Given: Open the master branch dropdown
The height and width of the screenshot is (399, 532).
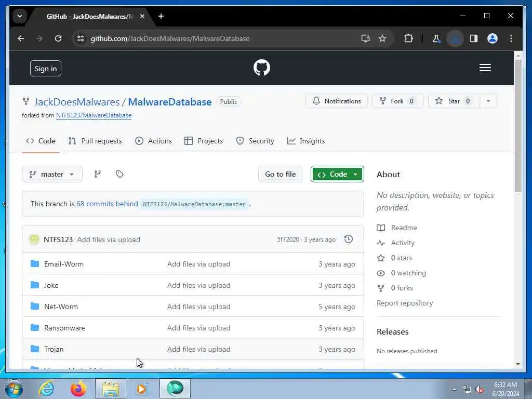Looking at the screenshot, I should coord(52,174).
